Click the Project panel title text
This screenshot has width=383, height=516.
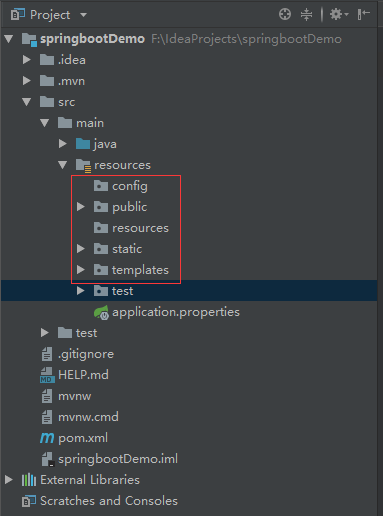(50, 15)
